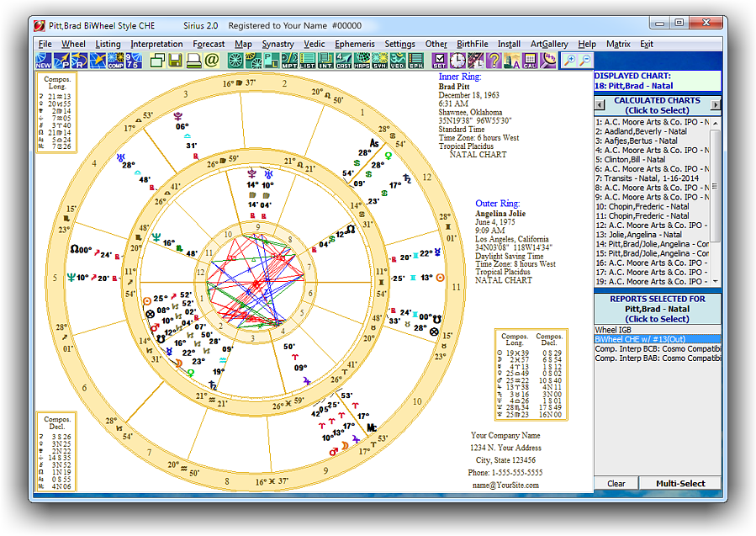Open the CAL calendar icon
The height and width of the screenshot is (536, 756).
tap(530, 61)
